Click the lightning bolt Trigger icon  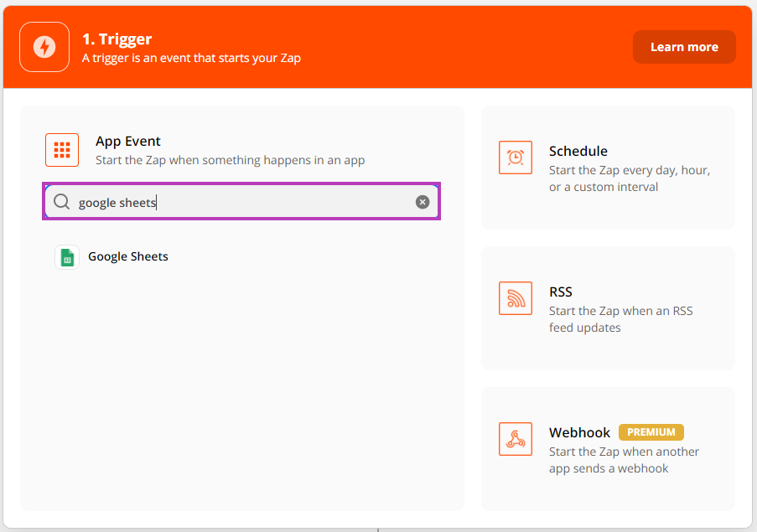[44, 47]
